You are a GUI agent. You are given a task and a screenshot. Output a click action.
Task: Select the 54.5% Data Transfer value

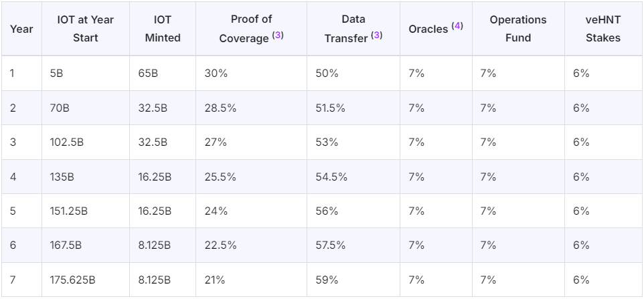click(x=331, y=177)
